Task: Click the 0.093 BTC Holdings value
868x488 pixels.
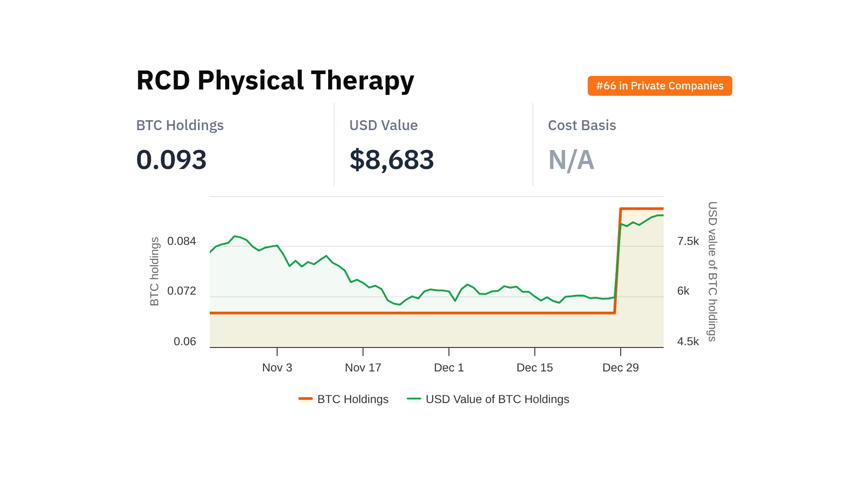Action: point(171,160)
